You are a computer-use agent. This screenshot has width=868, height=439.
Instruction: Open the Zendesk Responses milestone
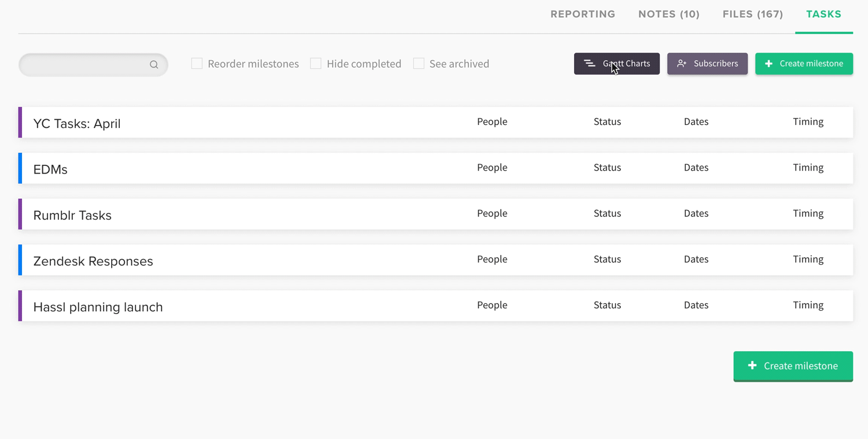[x=93, y=261]
